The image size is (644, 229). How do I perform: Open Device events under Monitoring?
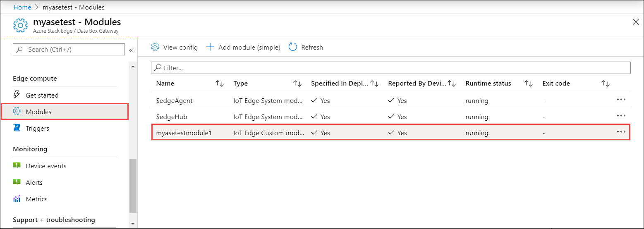click(x=46, y=166)
